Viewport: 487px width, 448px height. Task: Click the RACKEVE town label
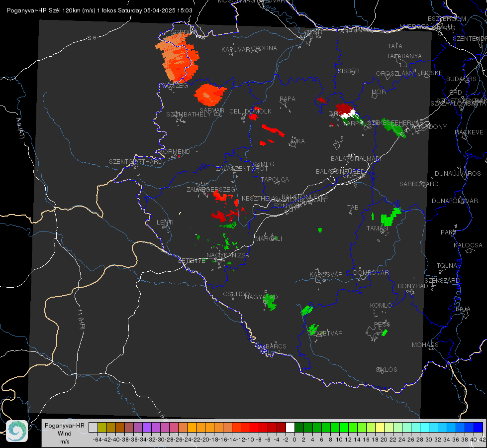point(469,132)
